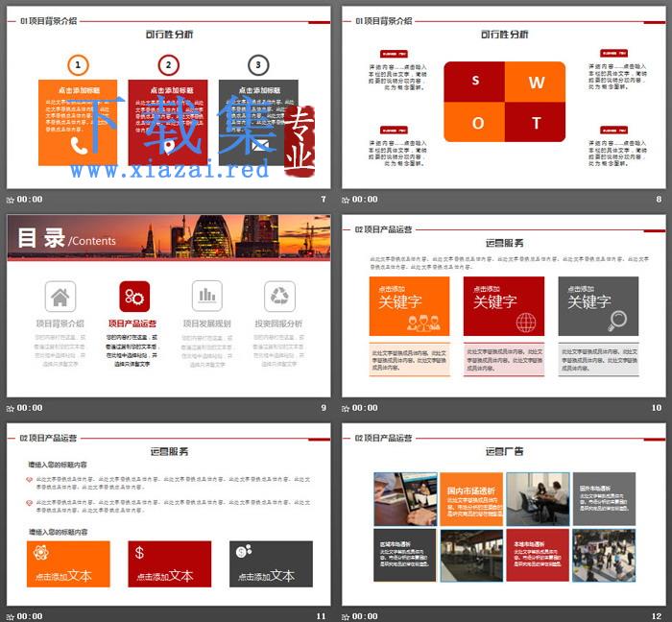672x622 pixels.
Task: Click the people group icon in orange keyword box
Action: (423, 323)
